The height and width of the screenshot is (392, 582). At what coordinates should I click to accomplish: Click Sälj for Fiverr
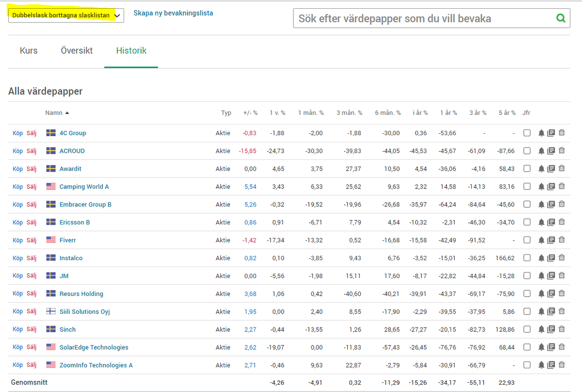click(x=32, y=240)
